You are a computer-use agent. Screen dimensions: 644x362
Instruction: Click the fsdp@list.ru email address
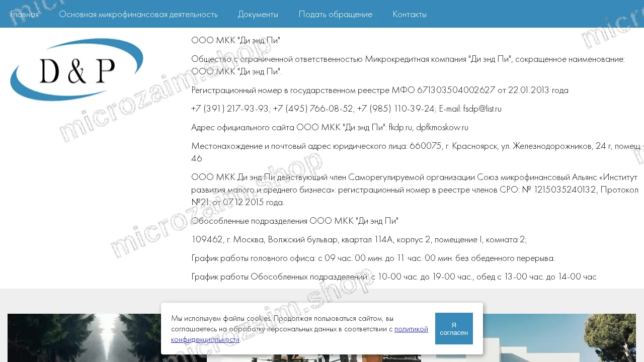(482, 109)
